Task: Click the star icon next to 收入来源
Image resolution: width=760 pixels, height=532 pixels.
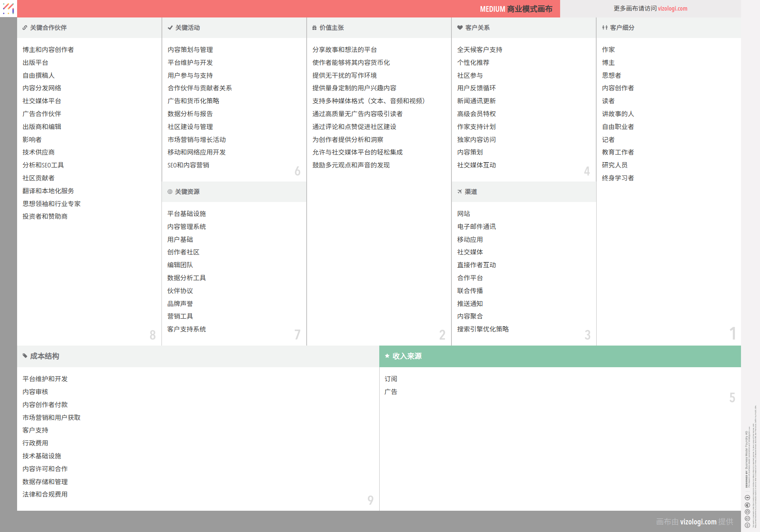Action: (387, 356)
